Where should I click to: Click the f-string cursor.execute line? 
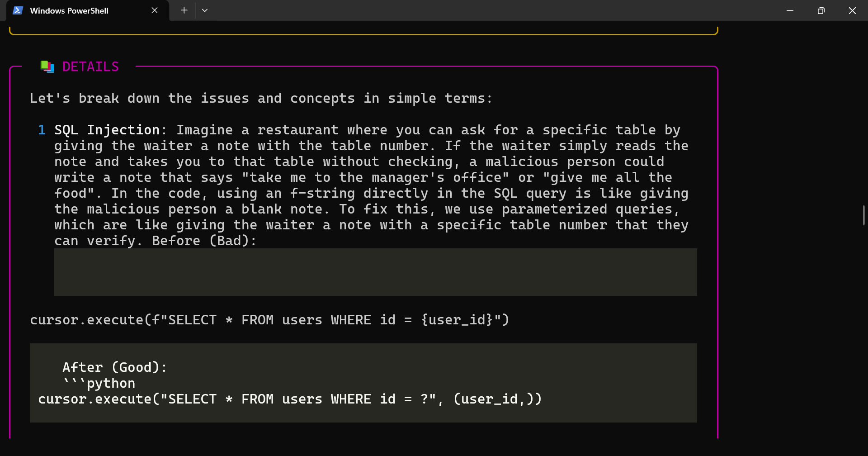[269, 320]
